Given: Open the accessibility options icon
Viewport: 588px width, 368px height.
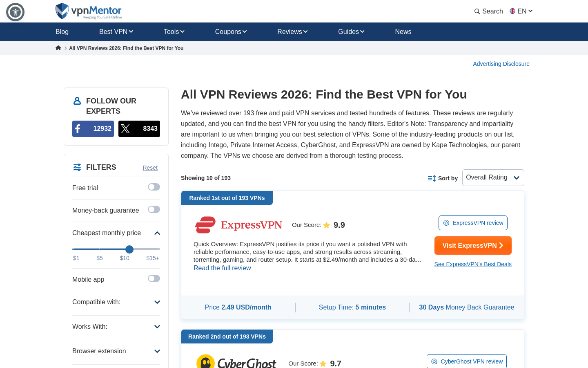Looking at the screenshot, I should coord(16,12).
